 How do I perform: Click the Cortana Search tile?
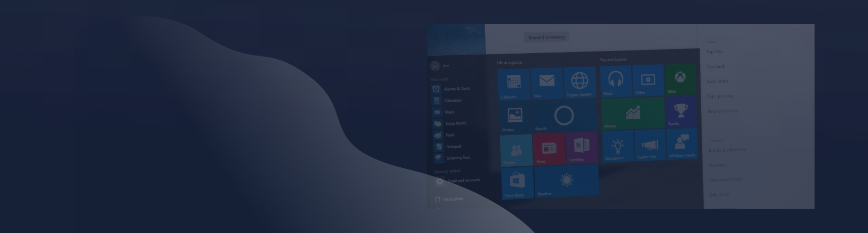coord(563,116)
